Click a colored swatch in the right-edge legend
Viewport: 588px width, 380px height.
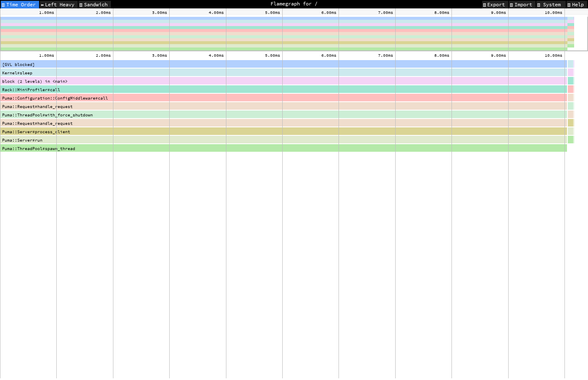[x=570, y=64]
